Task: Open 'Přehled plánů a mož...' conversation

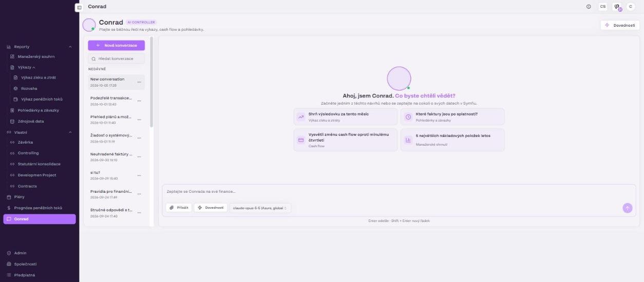Action: 110,119
